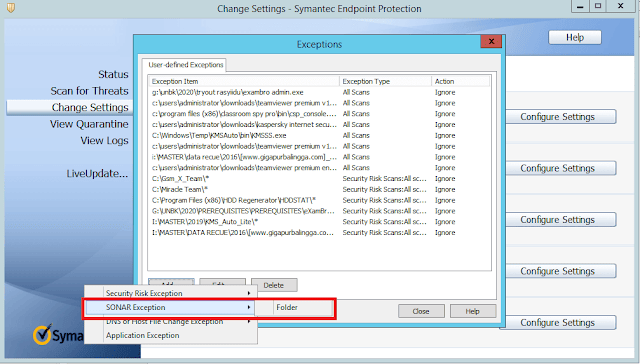Switch to User-defined Exceptions tab
640x364 pixels.
(185, 65)
